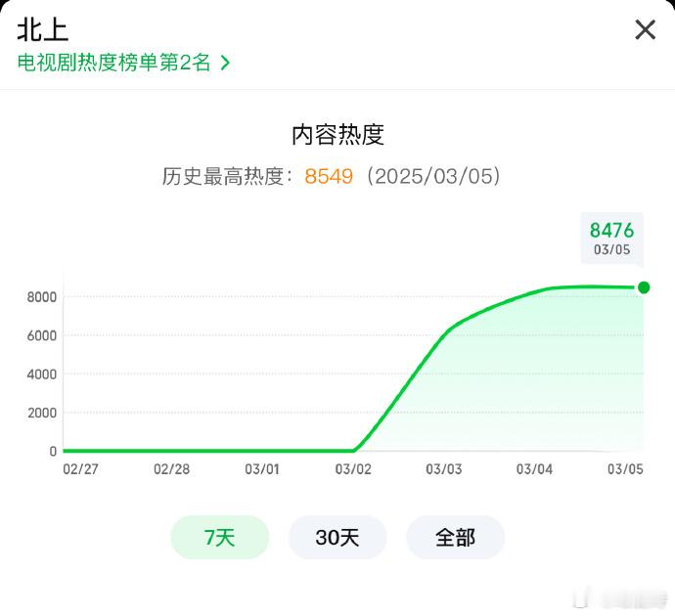The height and width of the screenshot is (616, 675).
Task: Close the 北上 popularity panel
Action: [645, 29]
